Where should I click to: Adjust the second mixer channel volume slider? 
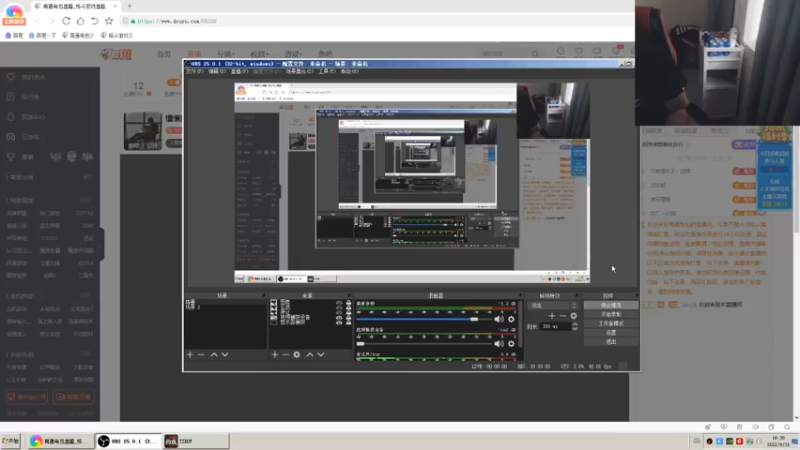423,344
